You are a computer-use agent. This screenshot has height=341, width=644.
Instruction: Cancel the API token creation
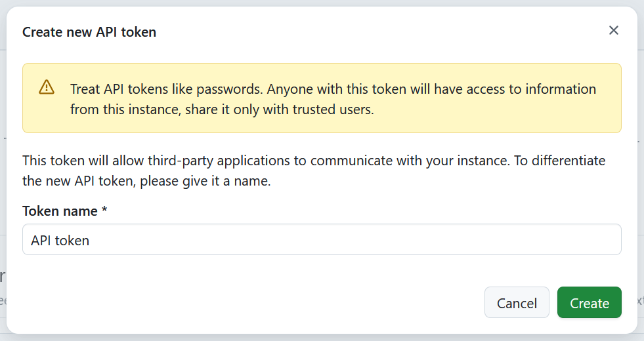tap(517, 303)
